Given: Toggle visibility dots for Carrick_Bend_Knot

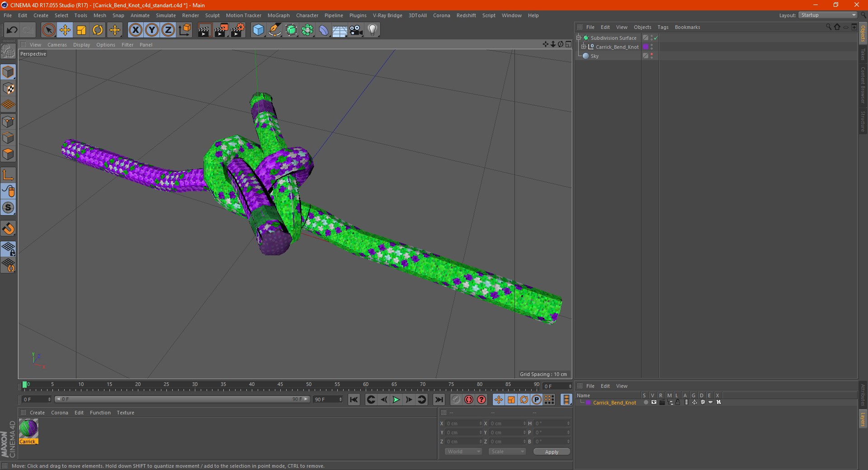Looking at the screenshot, I should click(x=651, y=47).
